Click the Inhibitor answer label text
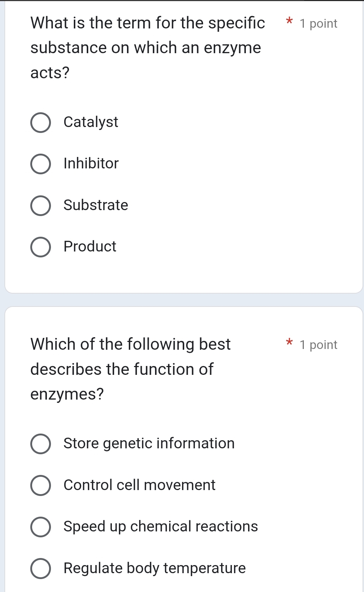Image resolution: width=364 pixels, height=592 pixels. coord(90,164)
